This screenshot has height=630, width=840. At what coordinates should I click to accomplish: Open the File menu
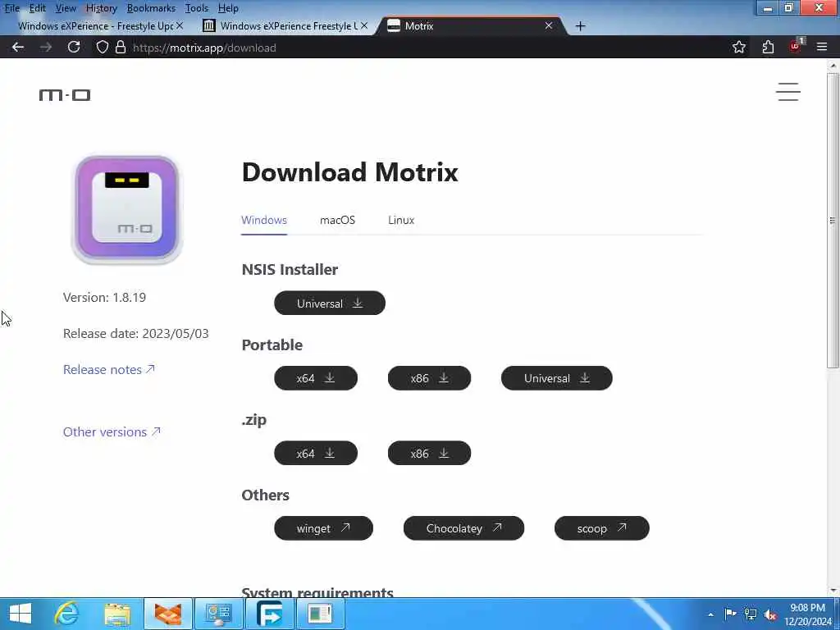[x=11, y=8]
